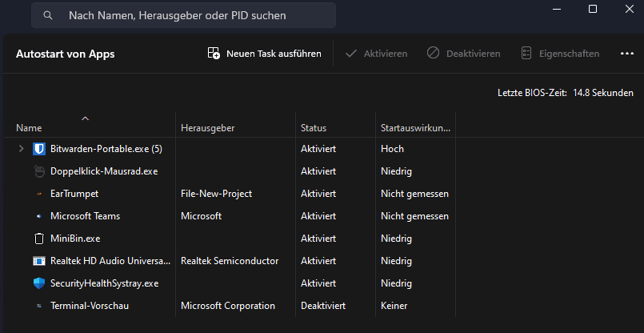The height and width of the screenshot is (333, 644).
Task: Click the Keiner impact value
Action: (394, 306)
